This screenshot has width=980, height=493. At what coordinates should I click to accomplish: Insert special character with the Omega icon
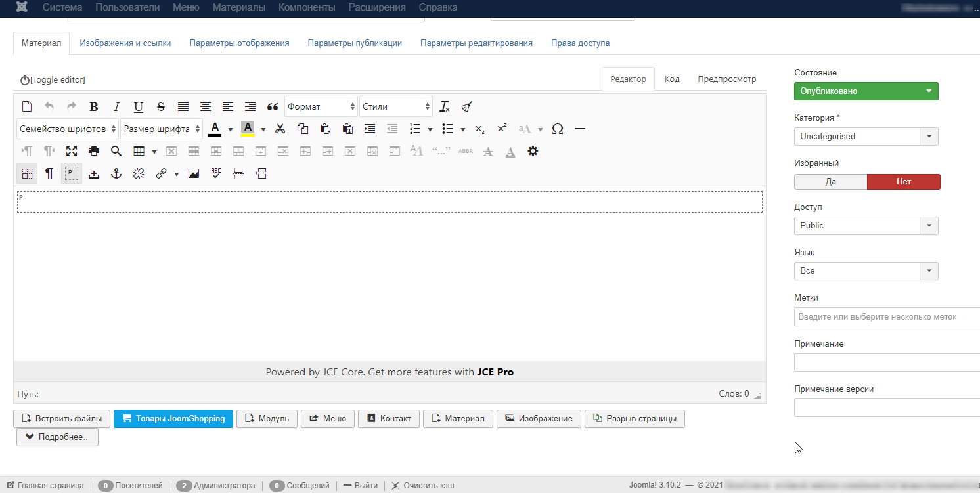558,129
